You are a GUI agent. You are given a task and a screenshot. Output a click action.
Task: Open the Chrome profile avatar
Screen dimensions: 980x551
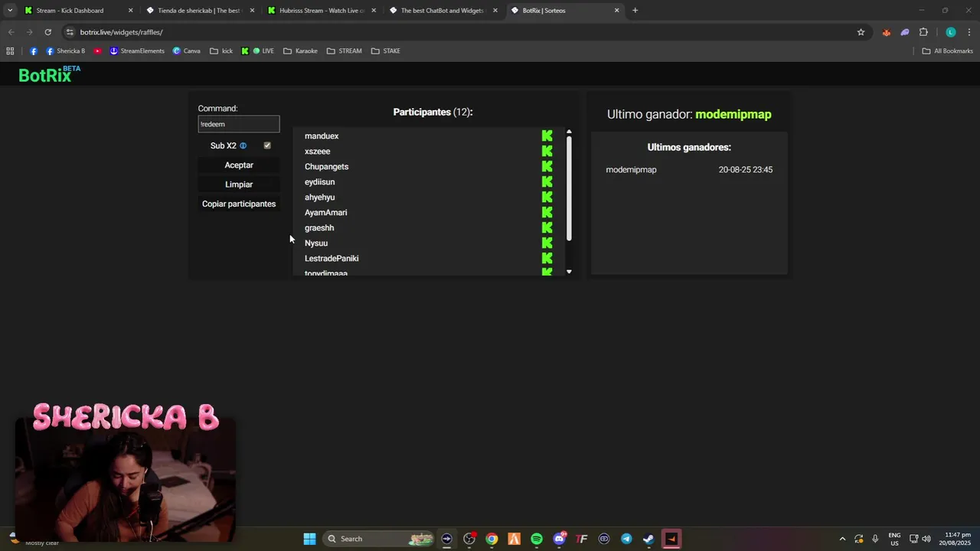(x=951, y=32)
